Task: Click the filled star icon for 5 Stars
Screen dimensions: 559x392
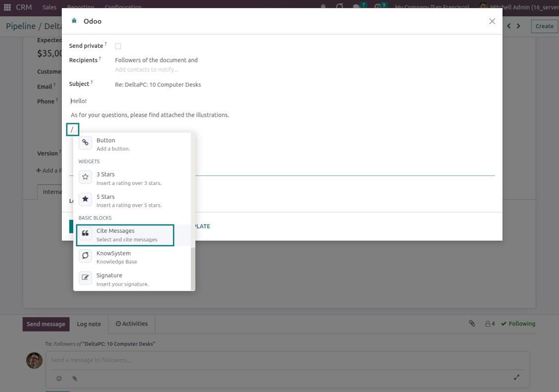Action: pos(85,199)
